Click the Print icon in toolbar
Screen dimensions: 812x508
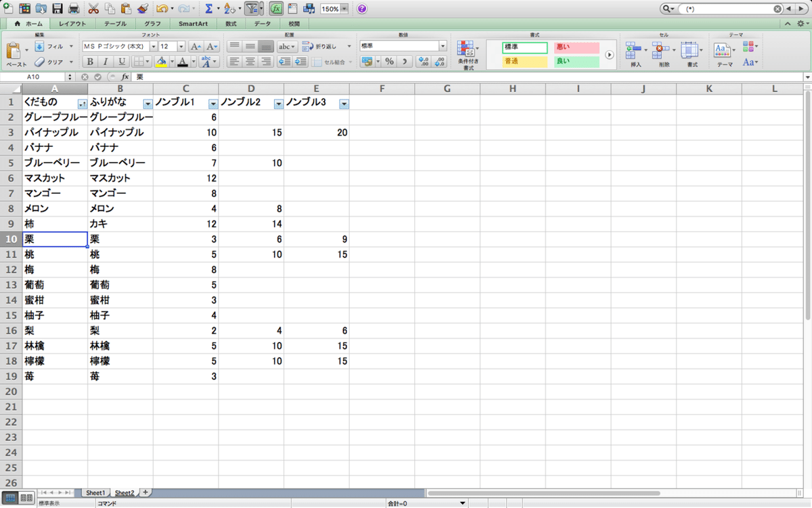click(x=74, y=9)
